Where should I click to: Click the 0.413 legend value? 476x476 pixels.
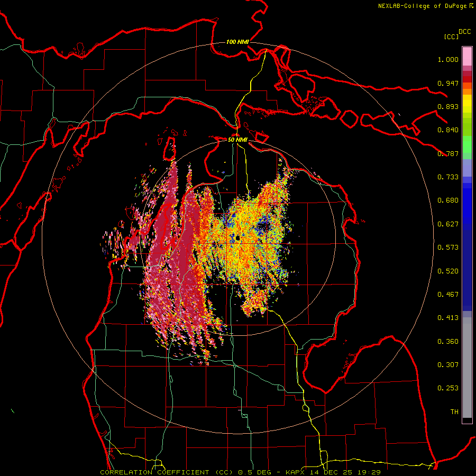(448, 318)
